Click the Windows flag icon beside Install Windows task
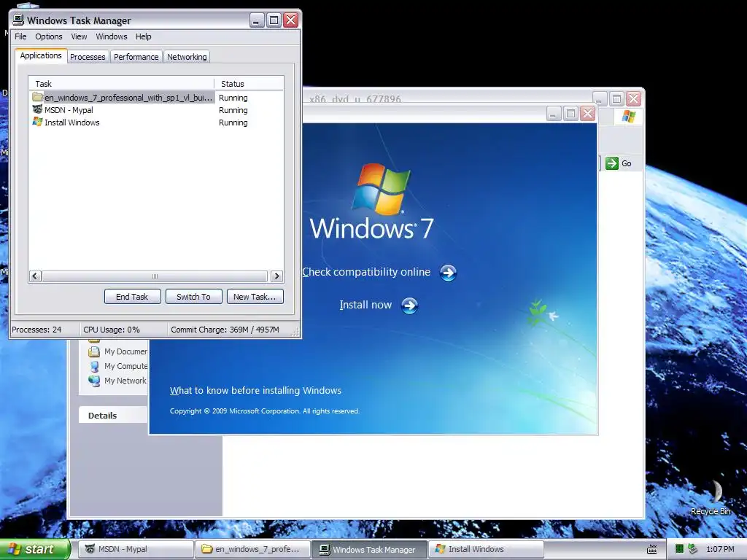747x560 pixels. (x=38, y=122)
